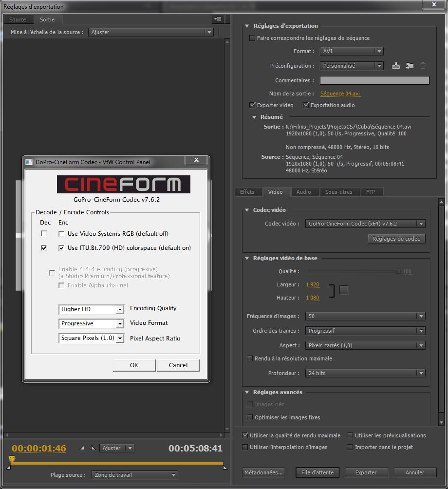This screenshot has width=448, height=489.
Task: Click the yellow playhead marker on timeline
Action: (x=12, y=458)
